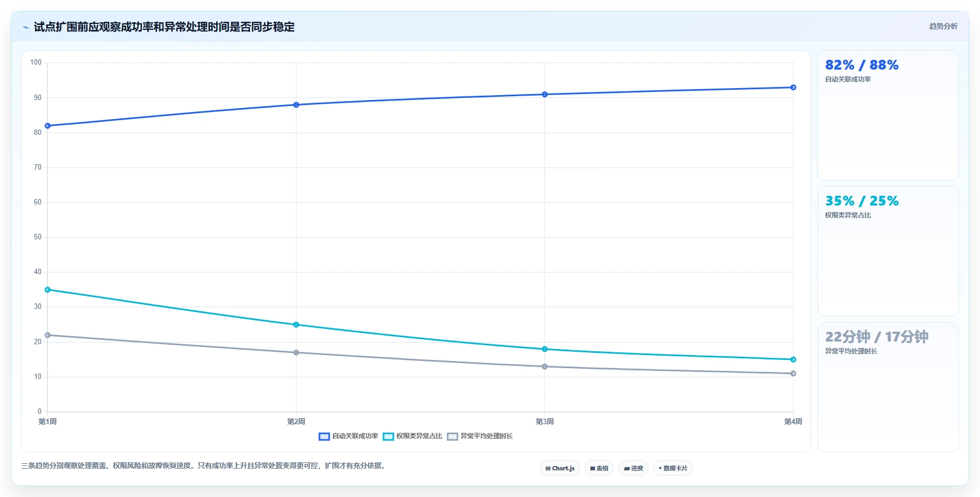Click the 权限类异常占比 label in the stat card
This screenshot has width=980, height=497.
tap(848, 215)
